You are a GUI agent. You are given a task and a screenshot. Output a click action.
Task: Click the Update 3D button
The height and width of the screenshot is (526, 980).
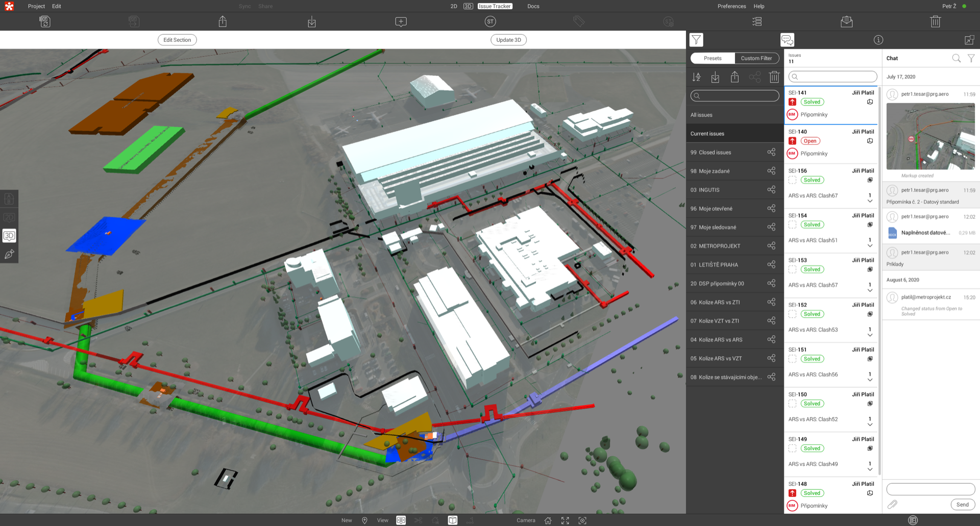click(x=508, y=40)
